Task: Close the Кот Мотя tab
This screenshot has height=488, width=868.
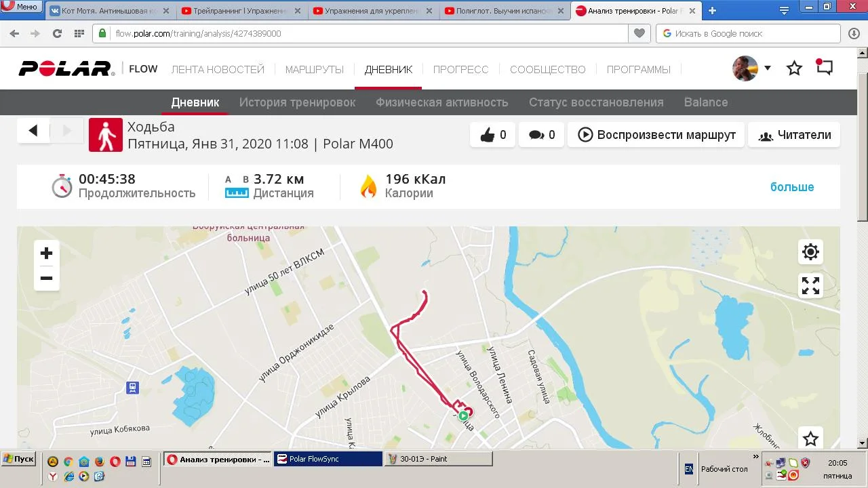Action: (x=166, y=11)
